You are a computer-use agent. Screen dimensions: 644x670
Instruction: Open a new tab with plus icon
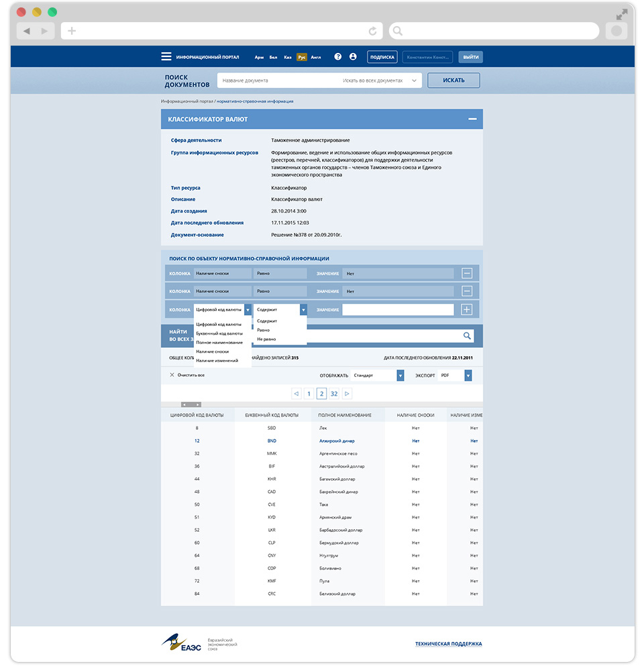coord(72,31)
